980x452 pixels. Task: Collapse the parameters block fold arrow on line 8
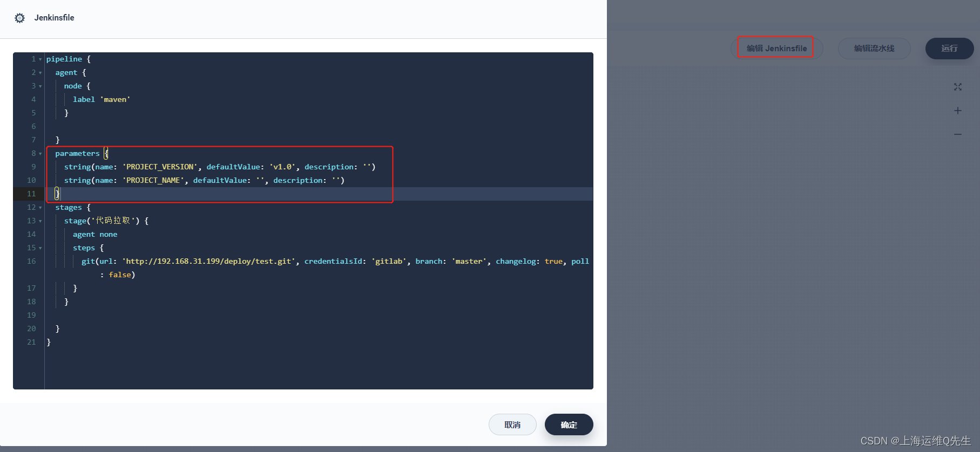point(40,154)
